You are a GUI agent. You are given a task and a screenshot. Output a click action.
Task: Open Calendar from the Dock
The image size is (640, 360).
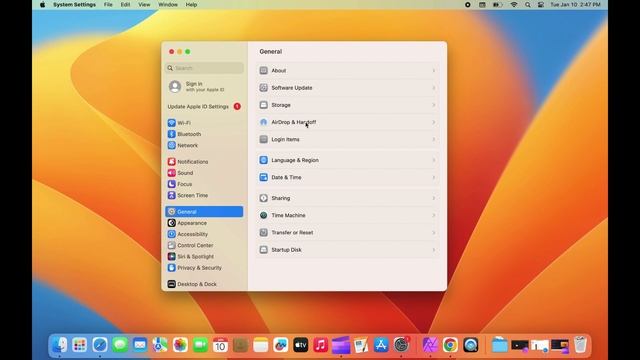tap(220, 345)
